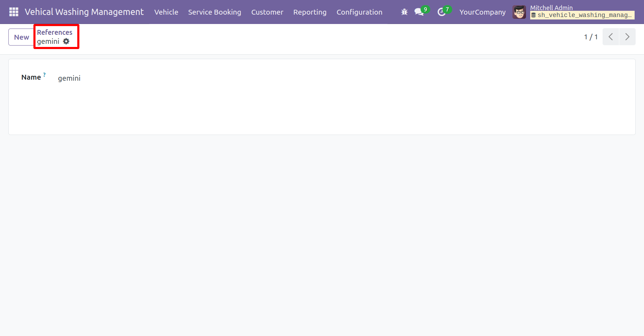644x336 pixels.
Task: Go back to References breadcrumb
Action: pos(55,32)
